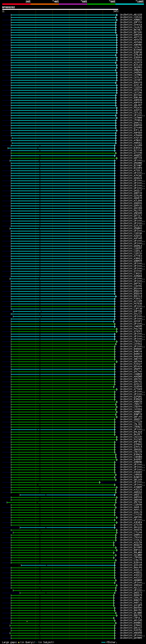Select the UniRef100_A2XHI9 label

pos(131,63)
